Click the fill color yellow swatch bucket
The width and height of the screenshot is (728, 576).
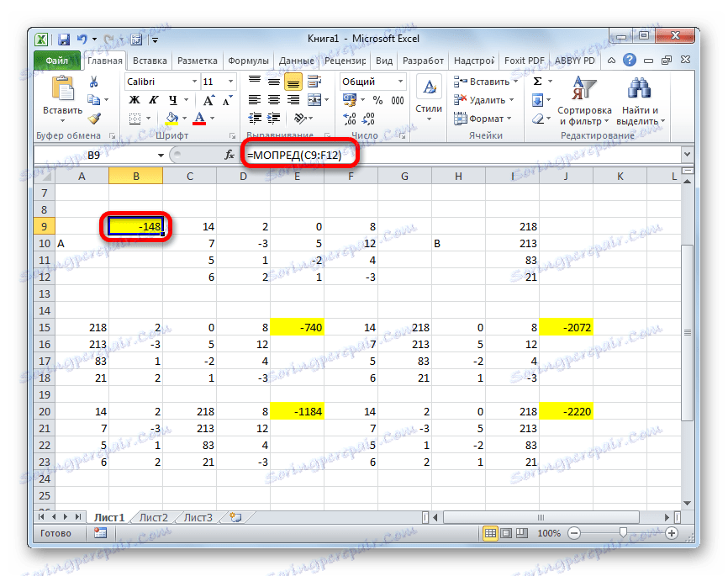[x=171, y=119]
